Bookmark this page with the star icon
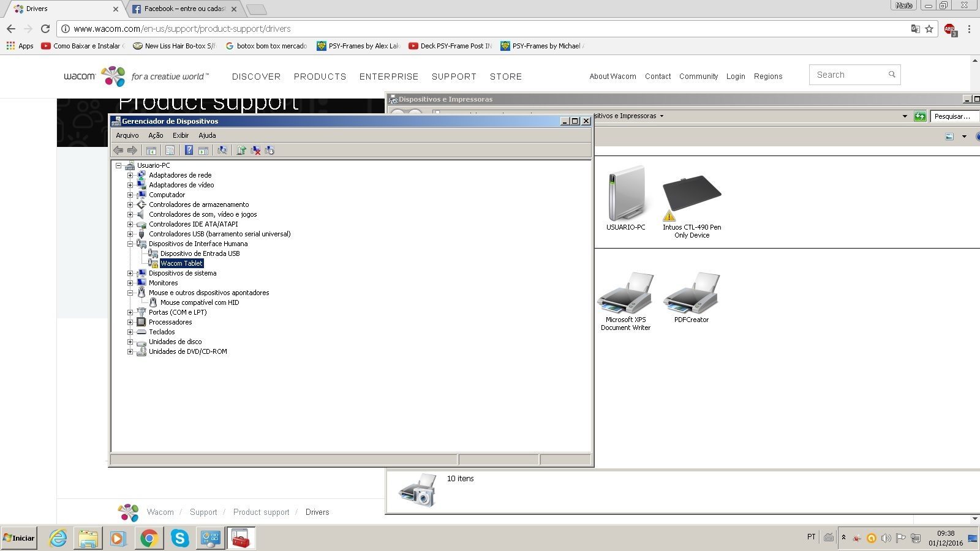The width and height of the screenshot is (980, 551). pos(929,29)
